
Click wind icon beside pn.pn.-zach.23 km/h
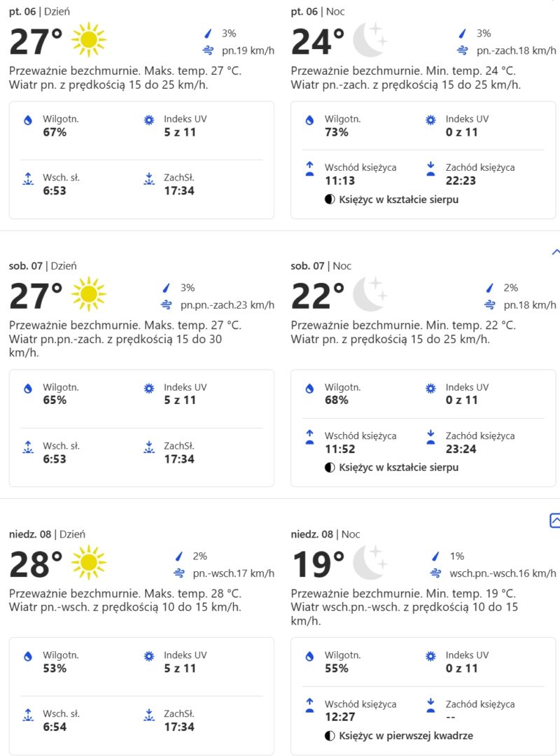[x=166, y=304]
